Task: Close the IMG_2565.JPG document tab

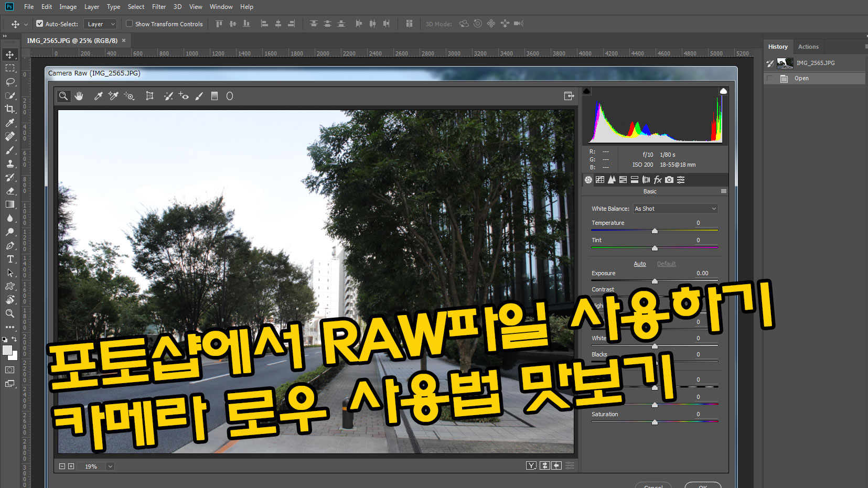Action: coord(124,40)
